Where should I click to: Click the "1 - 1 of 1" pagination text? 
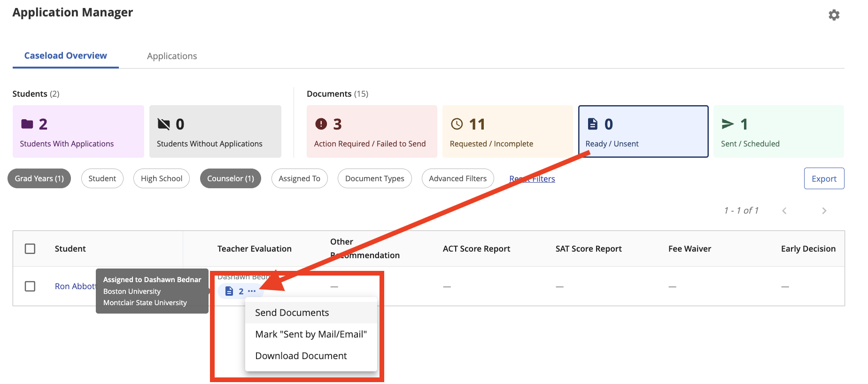pos(741,210)
